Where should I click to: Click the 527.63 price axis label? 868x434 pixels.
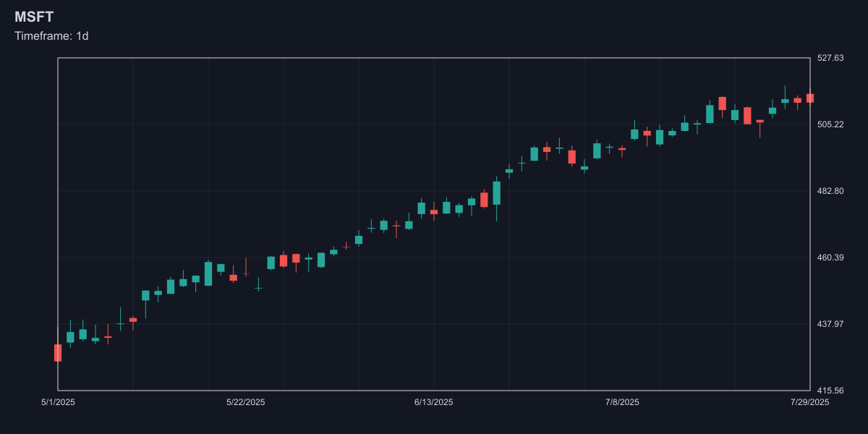[x=830, y=58]
